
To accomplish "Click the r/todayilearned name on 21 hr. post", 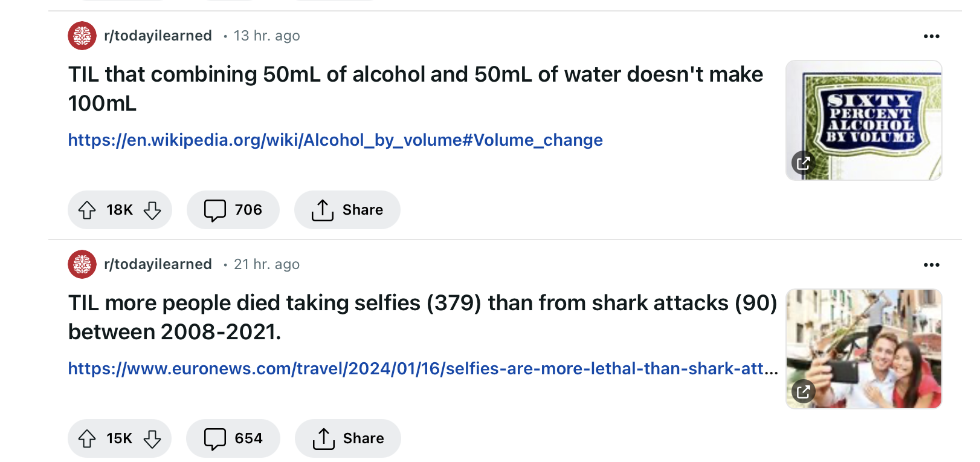I will (x=158, y=264).
